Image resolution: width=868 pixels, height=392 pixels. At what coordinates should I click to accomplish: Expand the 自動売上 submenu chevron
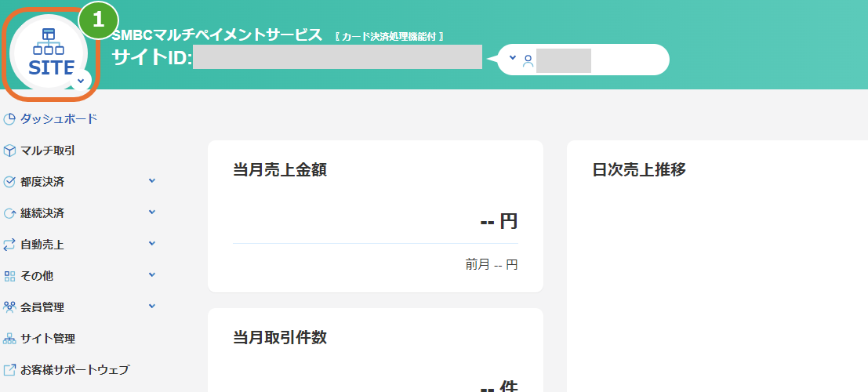point(152,244)
